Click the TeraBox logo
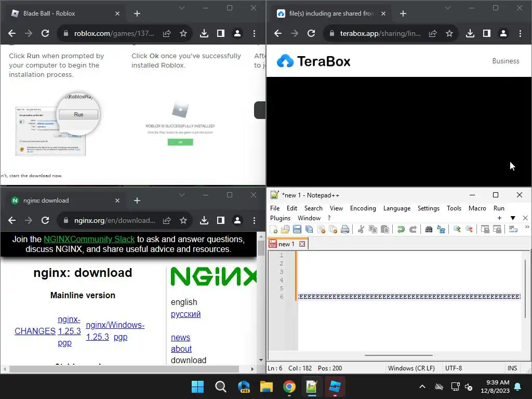Screen dimensions: 532x399 [x=313, y=61]
